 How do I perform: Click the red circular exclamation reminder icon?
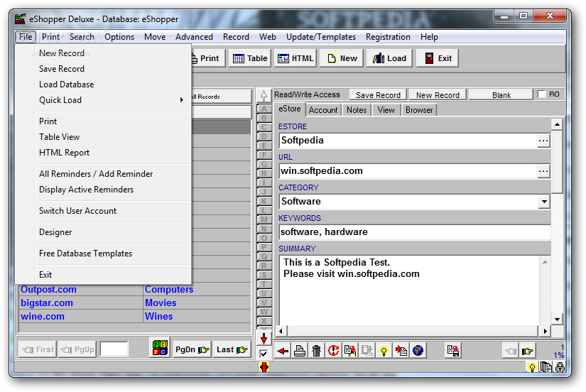coord(333,351)
